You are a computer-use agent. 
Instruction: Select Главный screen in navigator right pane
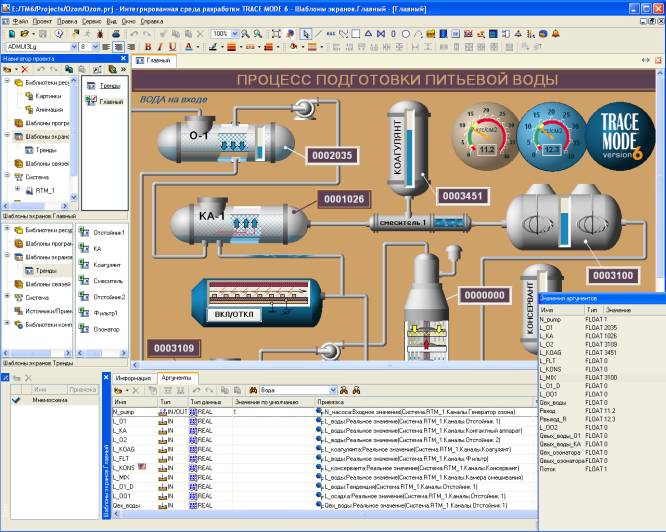[110, 102]
